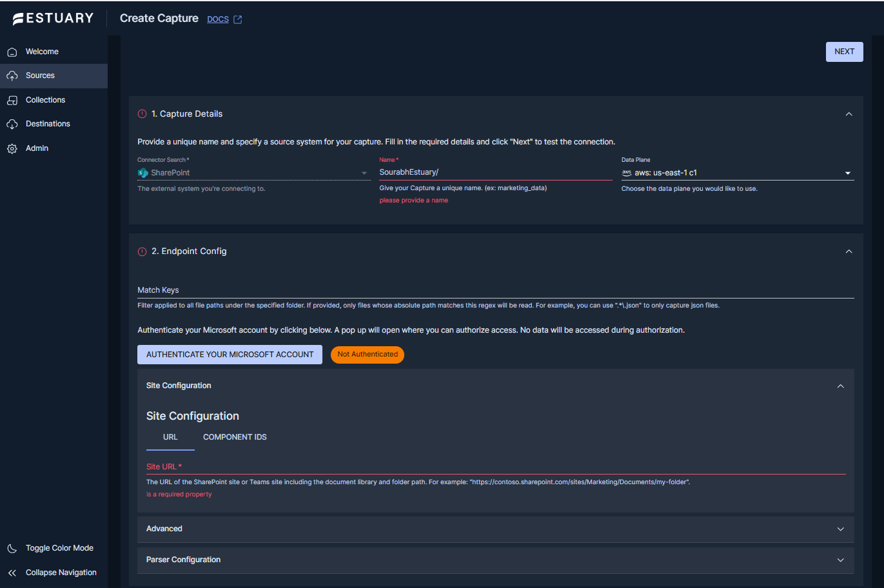The width and height of the screenshot is (884, 588).
Task: Click the external link icon beside Docs
Action: (x=238, y=19)
